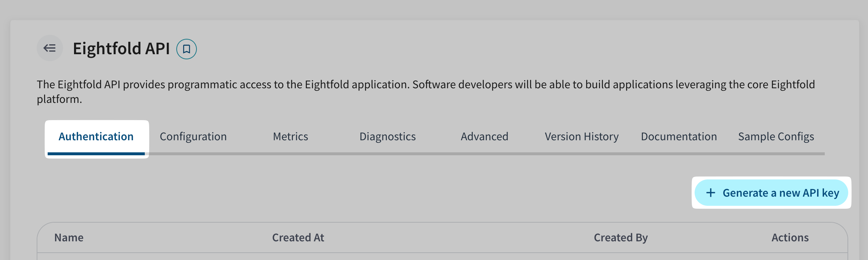Viewport: 868px width, 260px height.
Task: Click the blue underline beneath Authentication
Action: tap(96, 154)
